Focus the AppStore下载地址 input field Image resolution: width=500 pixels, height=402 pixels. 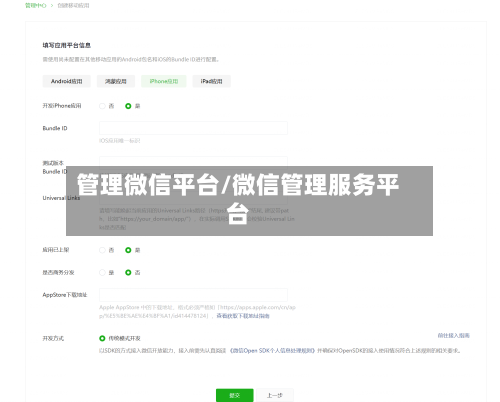point(193,295)
